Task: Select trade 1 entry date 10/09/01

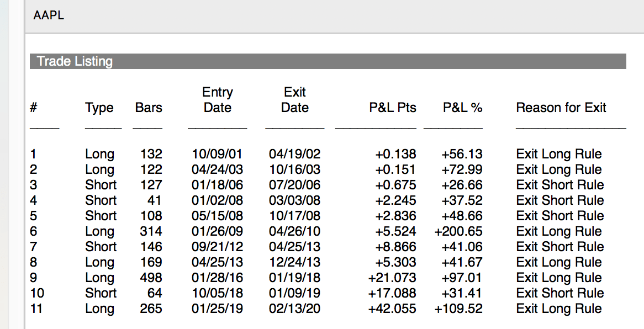Action: [217, 154]
